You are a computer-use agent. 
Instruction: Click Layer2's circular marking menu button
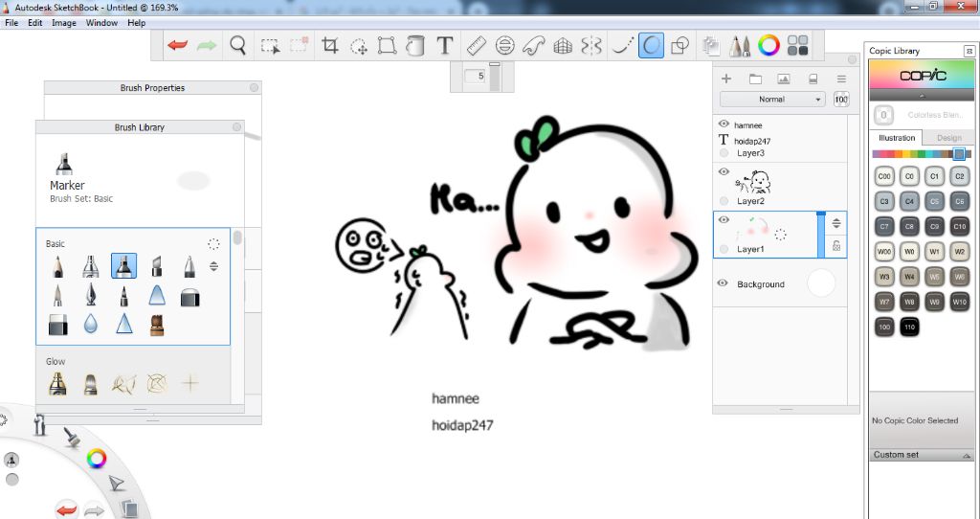click(724, 201)
